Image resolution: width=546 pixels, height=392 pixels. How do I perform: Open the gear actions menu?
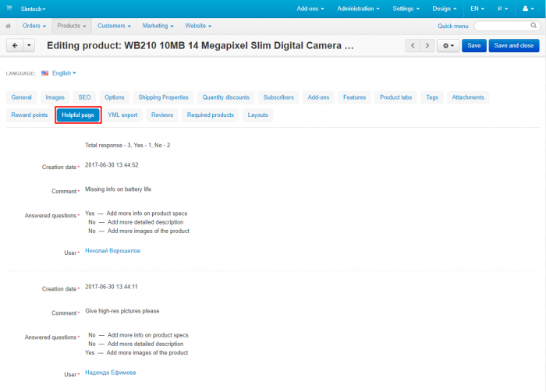[x=448, y=45]
